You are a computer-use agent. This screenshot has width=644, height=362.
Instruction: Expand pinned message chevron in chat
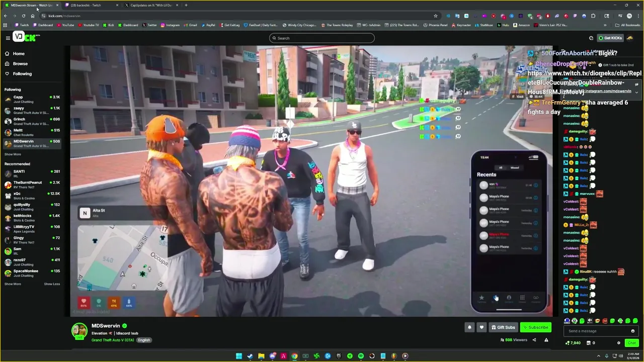636,93
